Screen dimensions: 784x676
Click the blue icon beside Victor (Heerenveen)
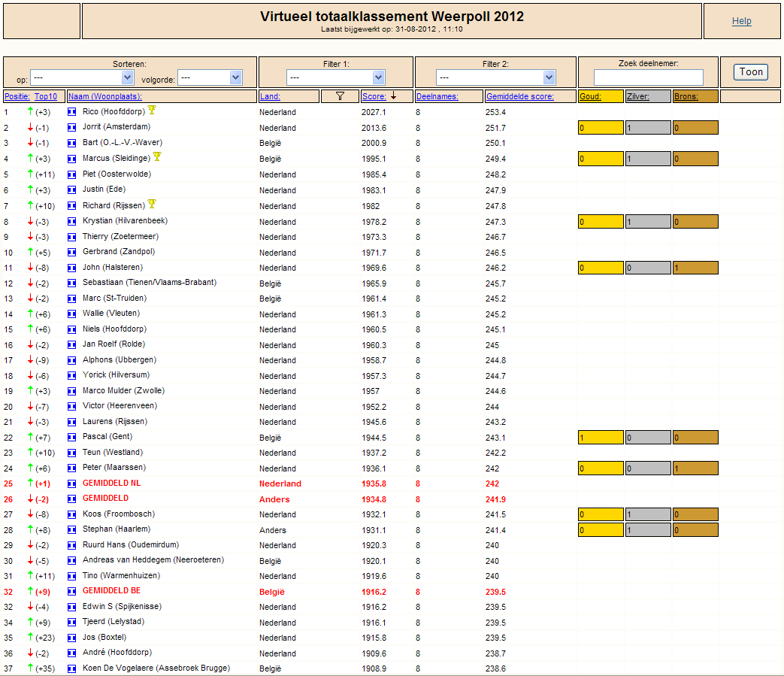pos(72,407)
